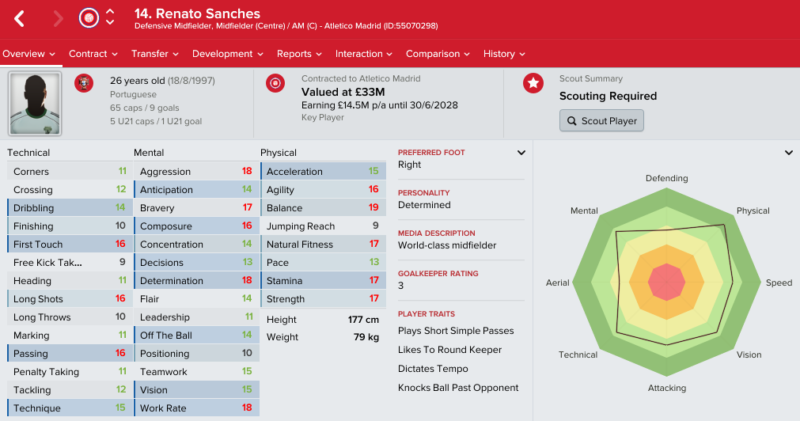The image size is (800, 421).
Task: Click the Portugal national team badge
Action: click(84, 83)
